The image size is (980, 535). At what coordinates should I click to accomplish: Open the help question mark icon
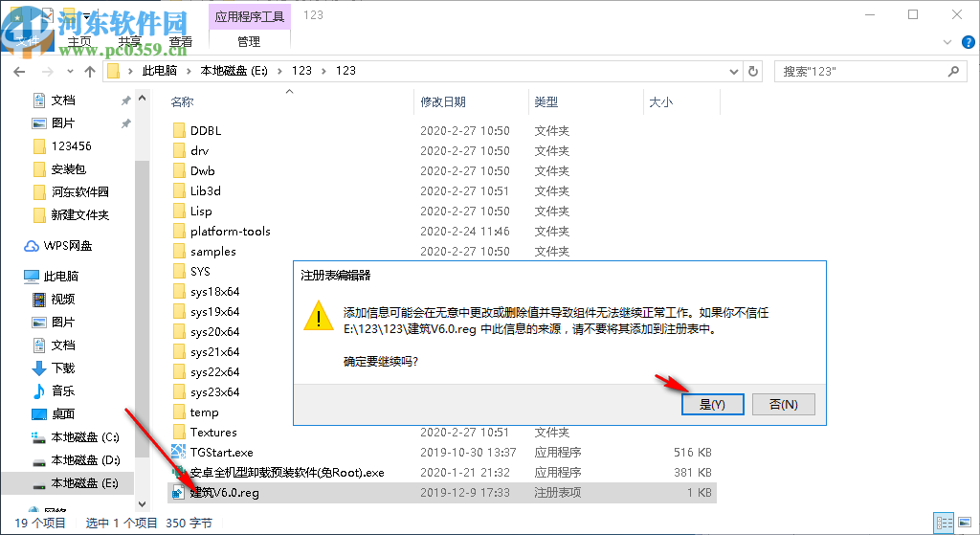click(x=969, y=42)
